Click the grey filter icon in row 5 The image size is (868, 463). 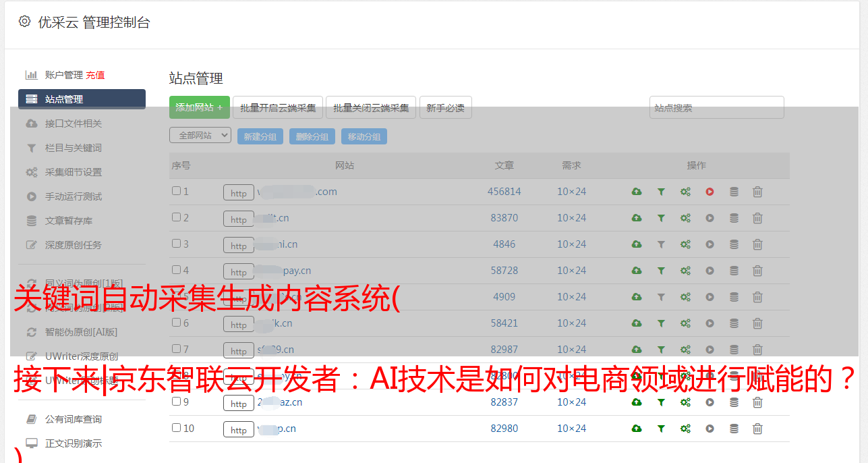pyautogui.click(x=661, y=297)
